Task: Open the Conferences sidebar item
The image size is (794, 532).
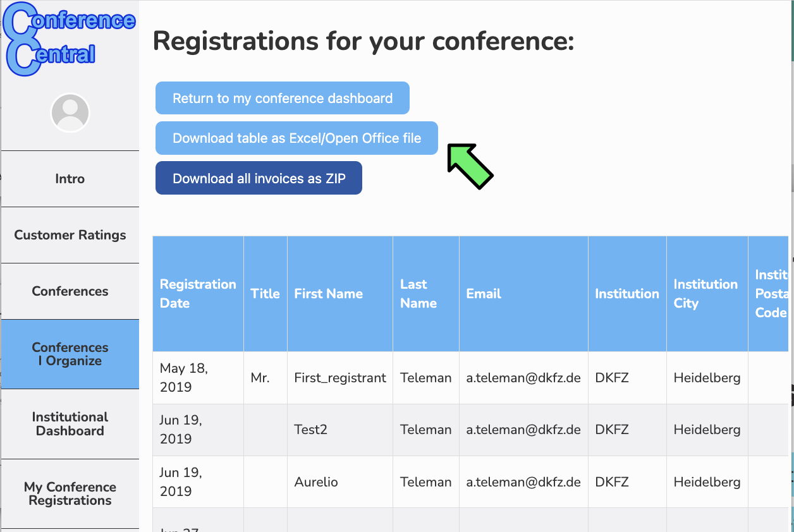Action: coord(70,291)
